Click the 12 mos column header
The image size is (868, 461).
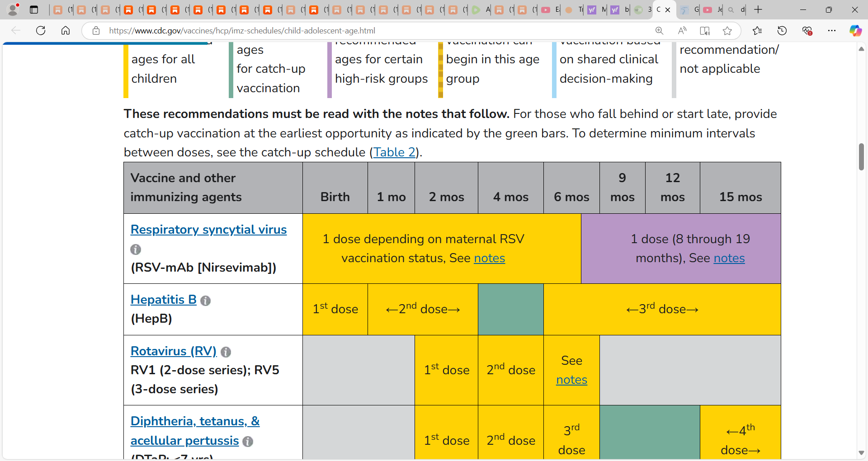click(x=673, y=188)
